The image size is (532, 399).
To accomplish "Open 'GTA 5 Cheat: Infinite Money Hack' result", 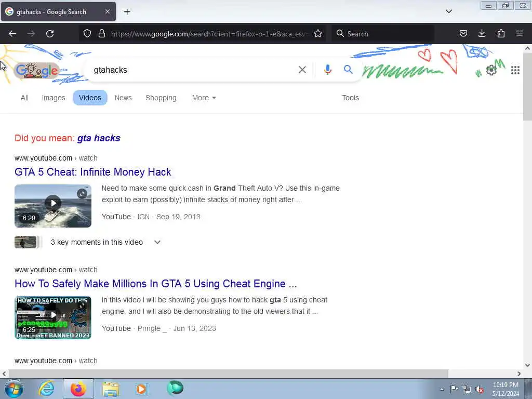I will 92,172.
